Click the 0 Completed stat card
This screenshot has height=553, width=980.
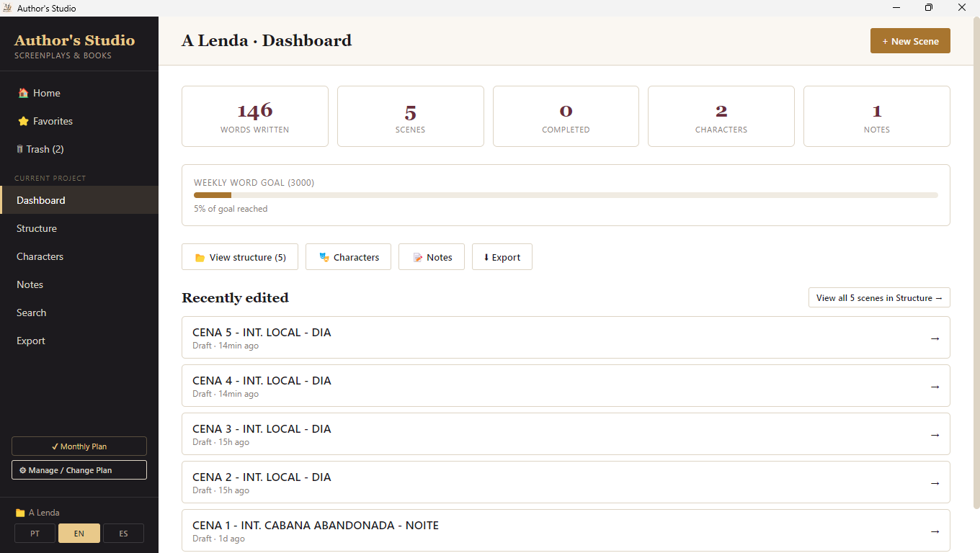click(566, 117)
